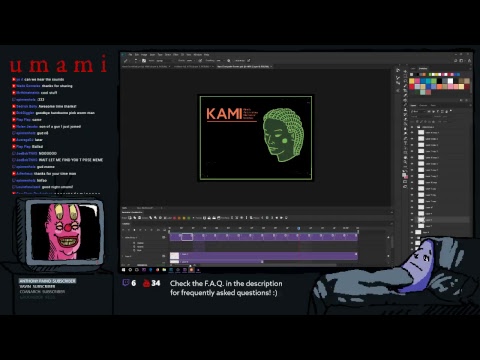Select the Move tool

pyautogui.click(x=405, y=71)
